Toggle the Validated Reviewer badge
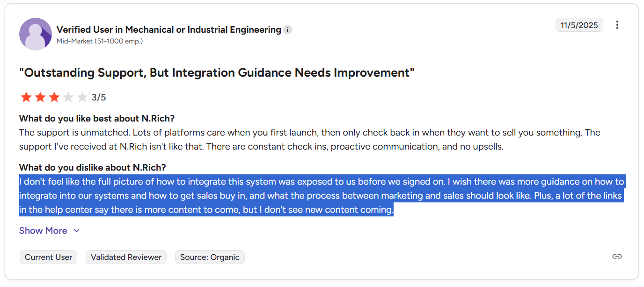This screenshot has height=287, width=644. [126, 257]
